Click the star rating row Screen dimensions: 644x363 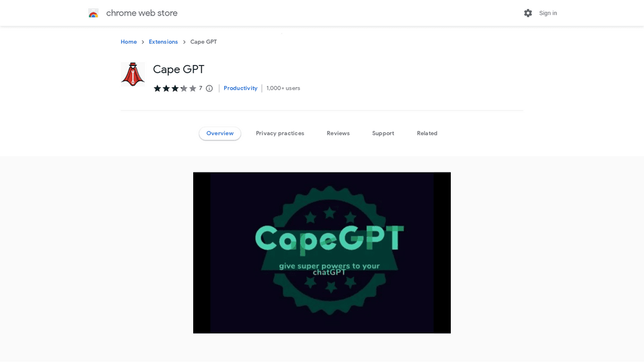point(175,88)
